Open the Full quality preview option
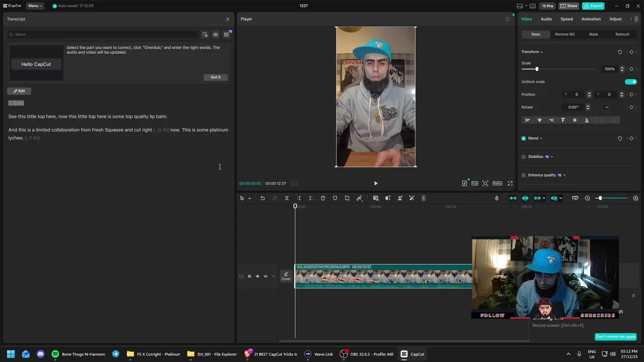This screenshot has height=362, width=644. click(474, 184)
